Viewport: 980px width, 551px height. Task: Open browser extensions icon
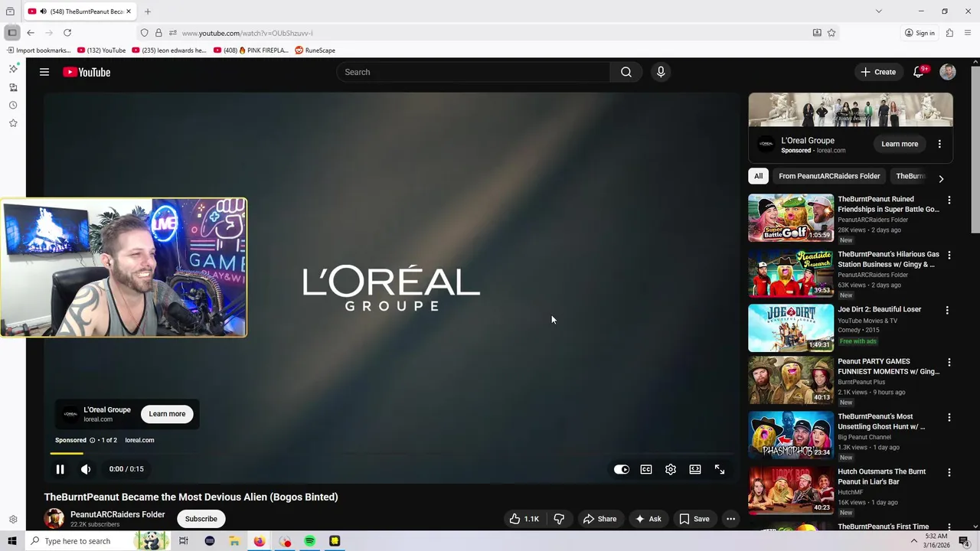(x=949, y=33)
